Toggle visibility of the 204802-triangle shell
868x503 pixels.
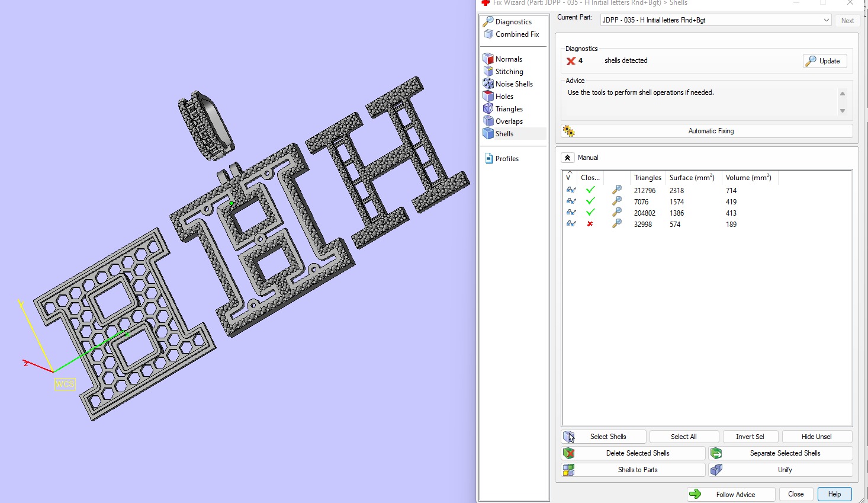tap(571, 213)
